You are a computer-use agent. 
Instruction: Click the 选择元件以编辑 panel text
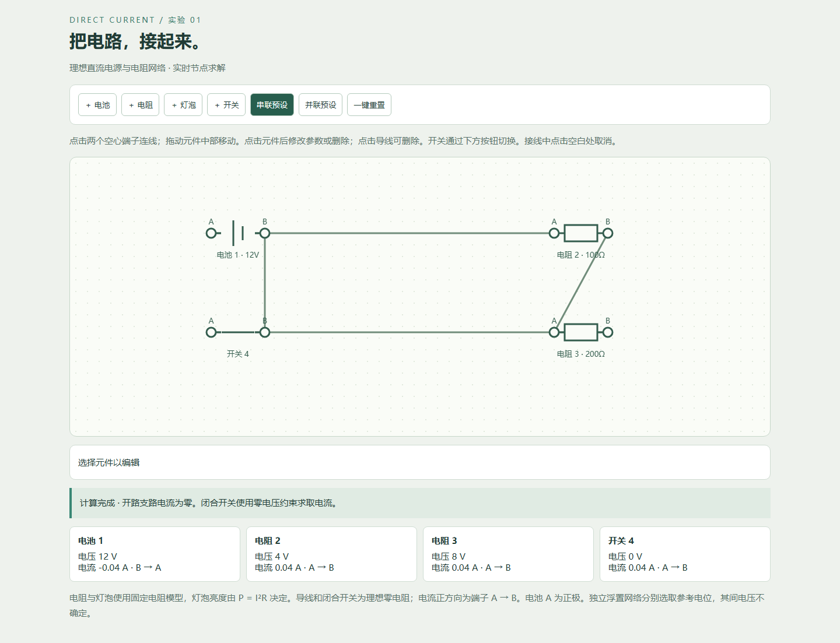pos(109,462)
